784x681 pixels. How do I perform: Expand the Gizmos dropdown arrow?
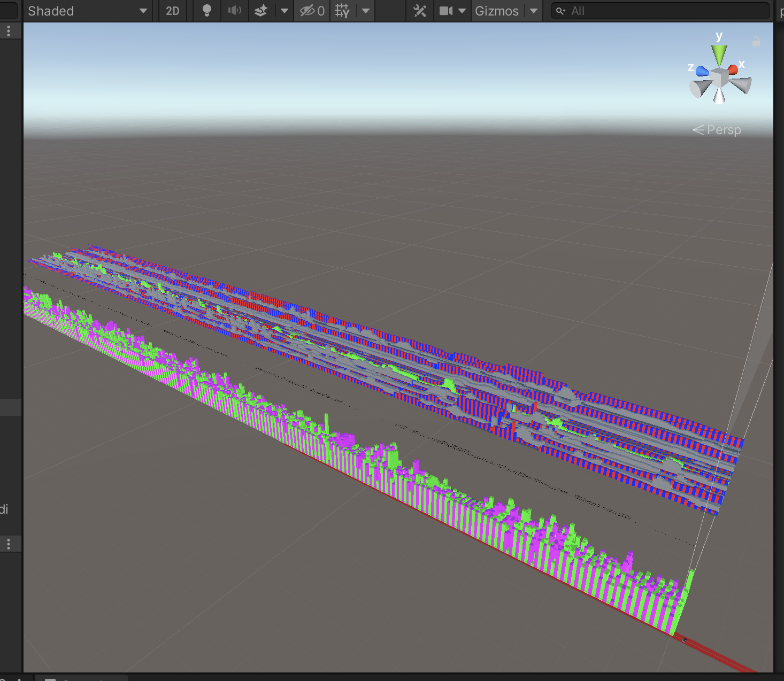coord(534,11)
